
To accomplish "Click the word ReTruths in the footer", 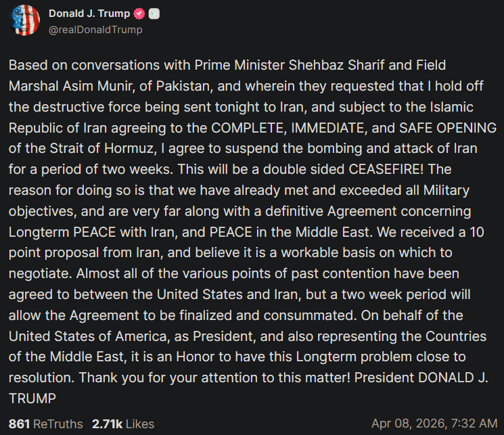I will tap(58, 424).
